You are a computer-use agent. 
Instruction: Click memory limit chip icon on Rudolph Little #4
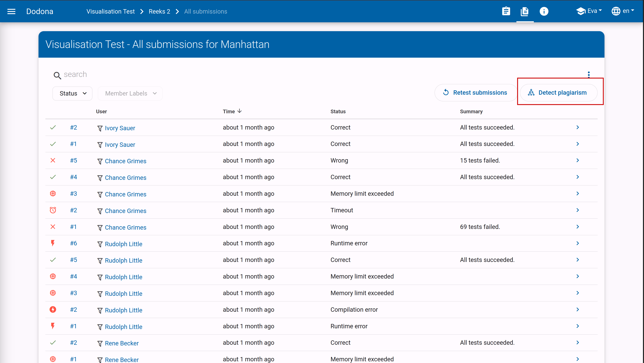53,276
